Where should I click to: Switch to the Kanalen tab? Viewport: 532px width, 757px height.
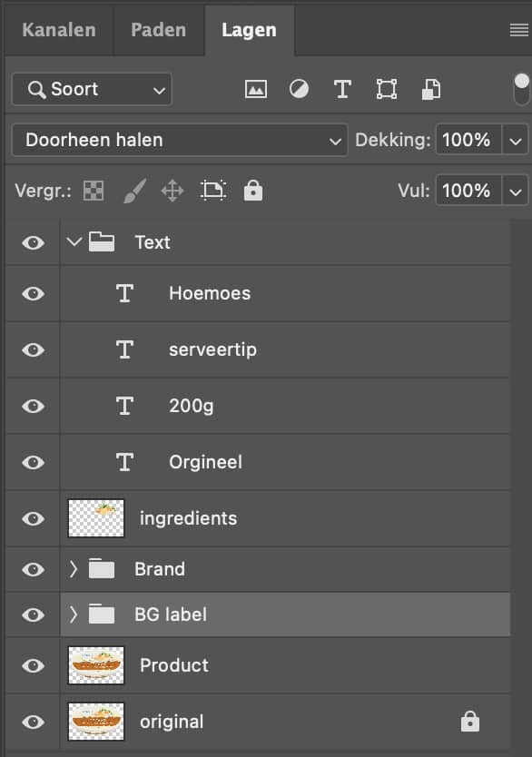click(x=59, y=30)
